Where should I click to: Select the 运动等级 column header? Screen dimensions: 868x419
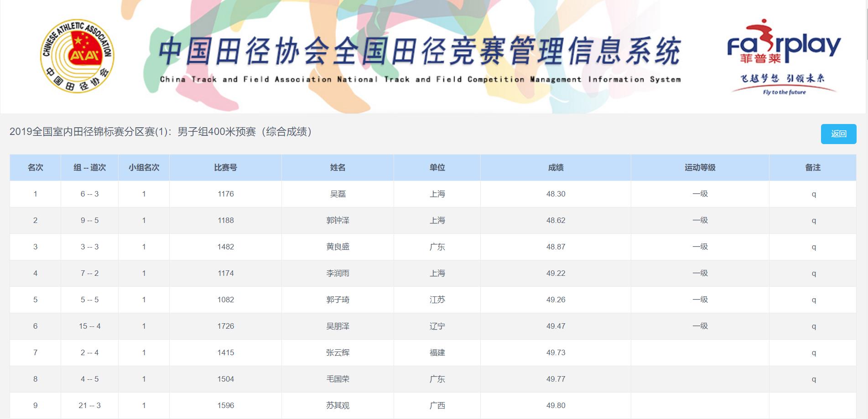700,167
